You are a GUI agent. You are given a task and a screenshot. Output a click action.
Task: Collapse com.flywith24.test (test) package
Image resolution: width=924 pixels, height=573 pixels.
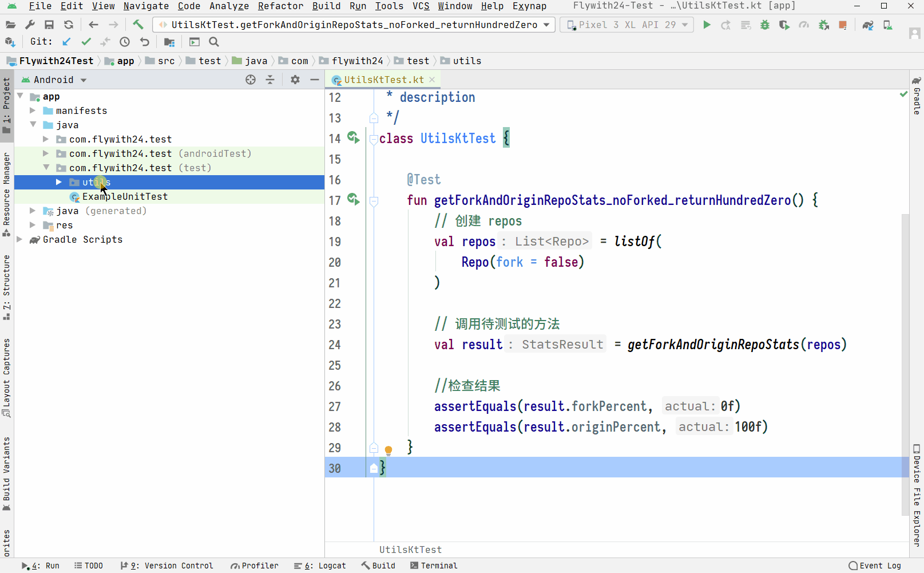[46, 168]
